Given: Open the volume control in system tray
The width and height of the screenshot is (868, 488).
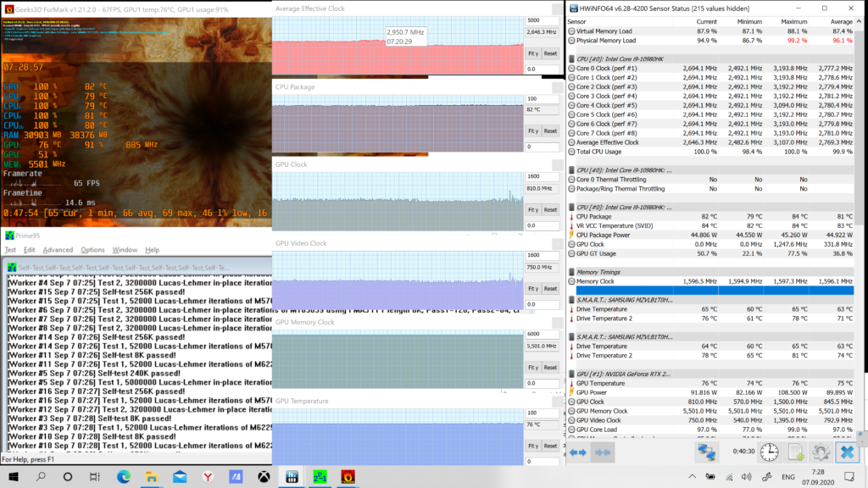Looking at the screenshot, I should 747,477.
